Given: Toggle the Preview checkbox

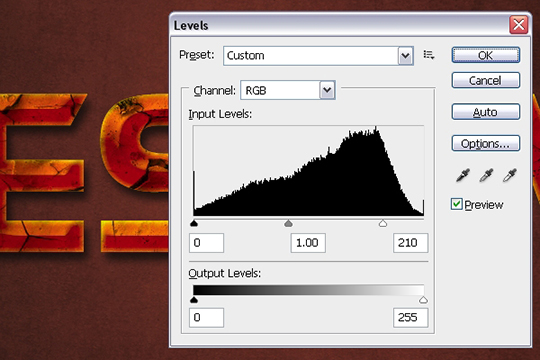Looking at the screenshot, I should click(x=457, y=204).
